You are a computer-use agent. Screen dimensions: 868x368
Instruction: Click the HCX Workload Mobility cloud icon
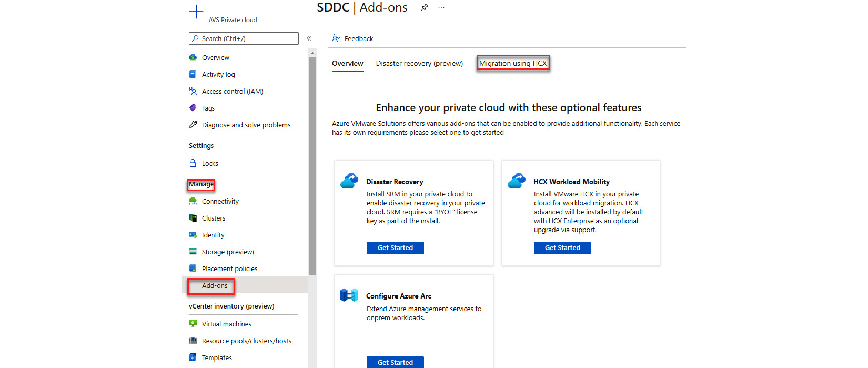coord(517,181)
